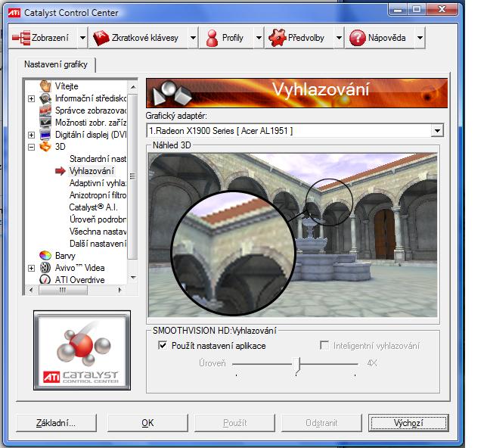Image resolution: width=484 pixels, height=448 pixels.
Task: Collapse the 3D tree node
Action: tap(31, 147)
